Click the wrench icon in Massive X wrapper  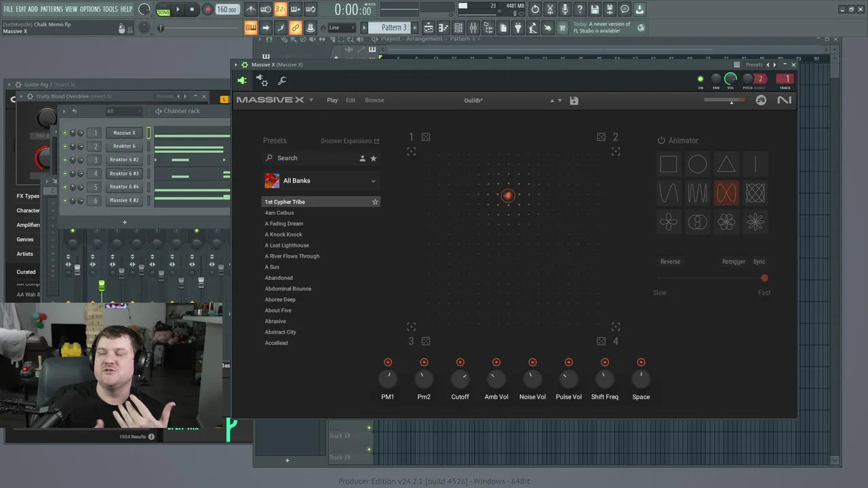click(x=282, y=81)
